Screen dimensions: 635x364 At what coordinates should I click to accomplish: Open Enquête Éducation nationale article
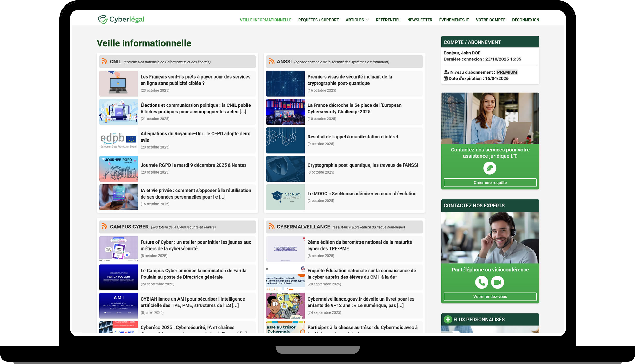point(362,274)
